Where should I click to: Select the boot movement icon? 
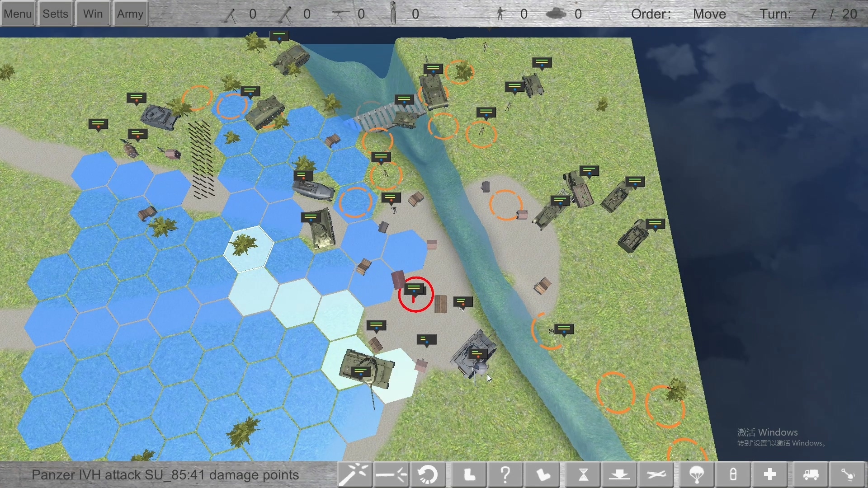pyautogui.click(x=469, y=474)
